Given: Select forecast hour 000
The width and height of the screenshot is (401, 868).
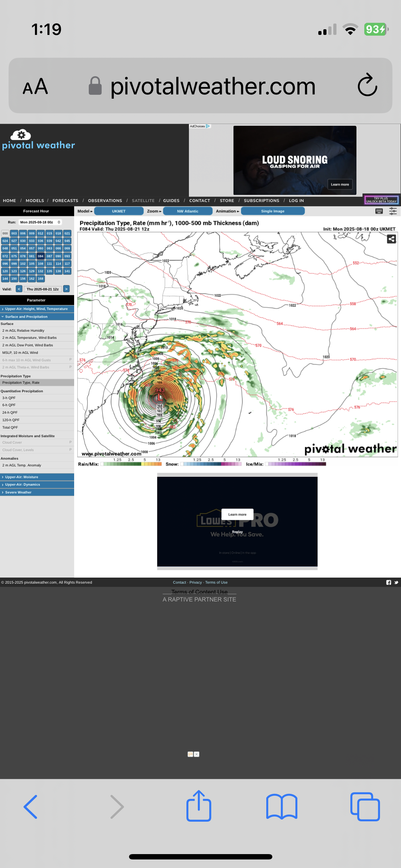Looking at the screenshot, I should click(x=5, y=233).
